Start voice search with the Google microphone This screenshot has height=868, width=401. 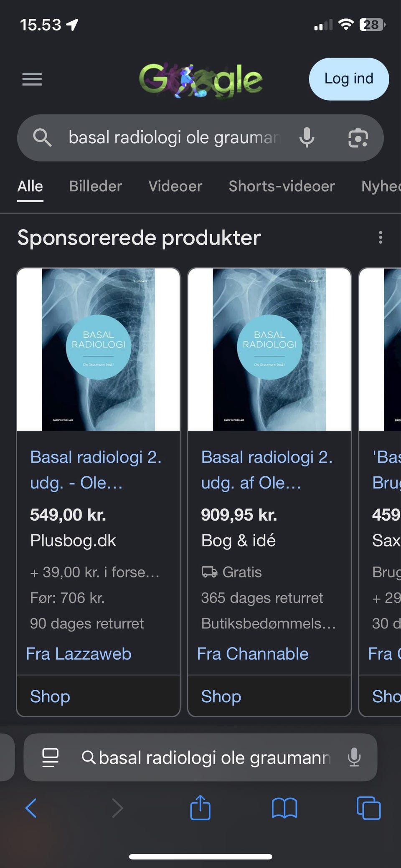pos(307,138)
